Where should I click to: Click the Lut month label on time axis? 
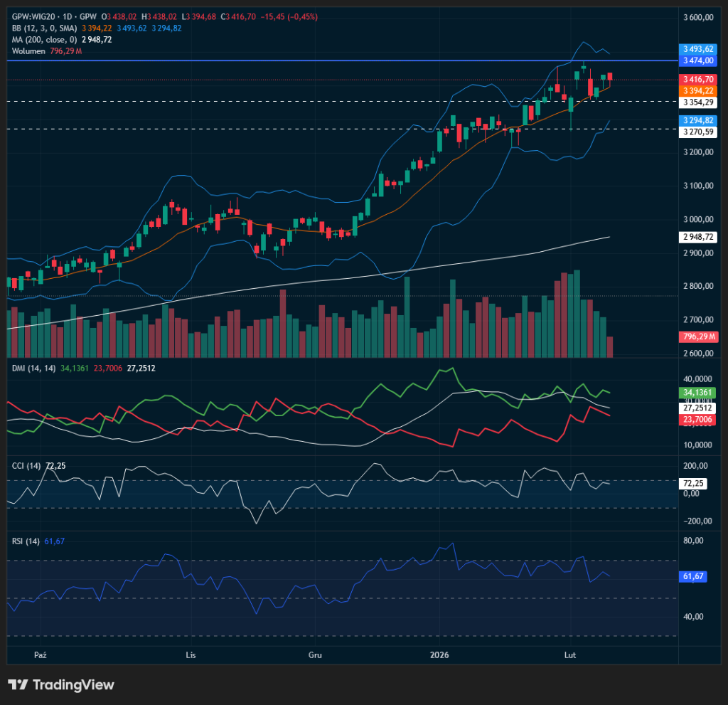(x=569, y=654)
